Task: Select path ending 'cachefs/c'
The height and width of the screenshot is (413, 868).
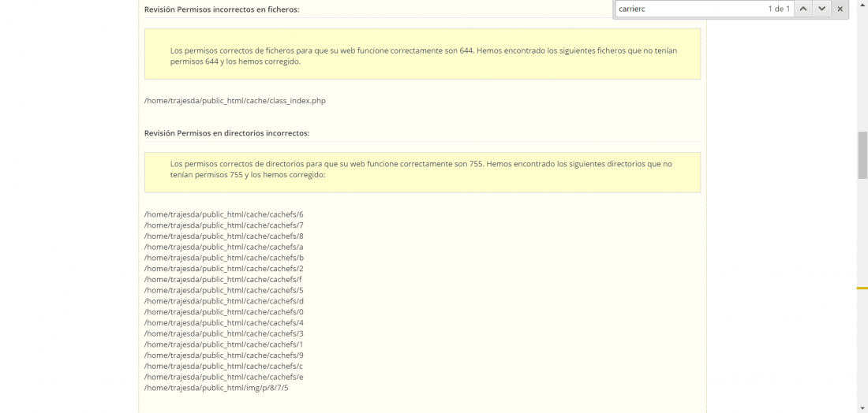Action: pos(223,366)
